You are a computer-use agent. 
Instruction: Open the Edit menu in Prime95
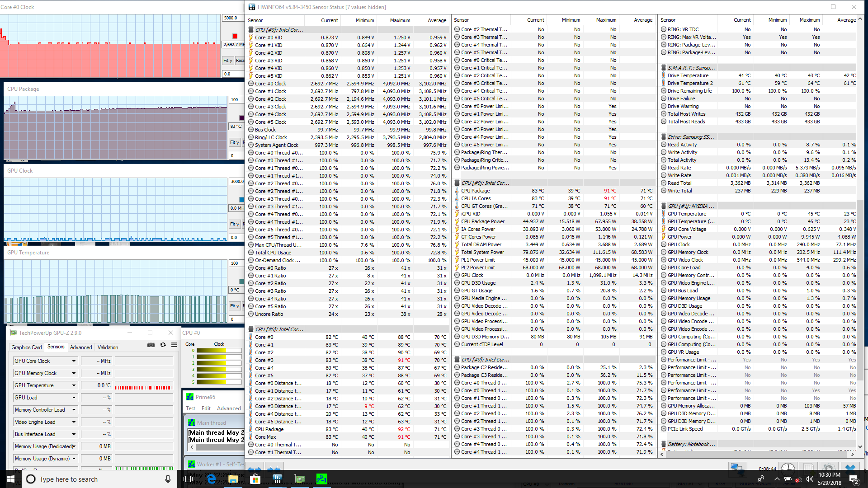pyautogui.click(x=206, y=408)
